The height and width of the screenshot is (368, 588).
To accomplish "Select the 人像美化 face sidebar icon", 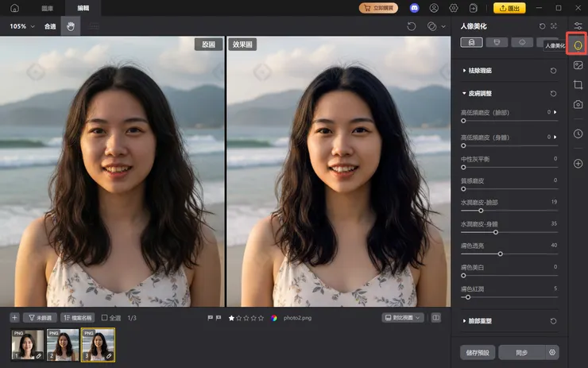I will 578,46.
